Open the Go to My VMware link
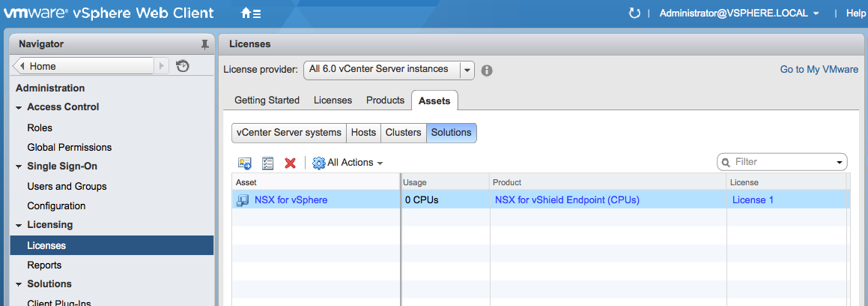The height and width of the screenshot is (306, 868). 819,70
